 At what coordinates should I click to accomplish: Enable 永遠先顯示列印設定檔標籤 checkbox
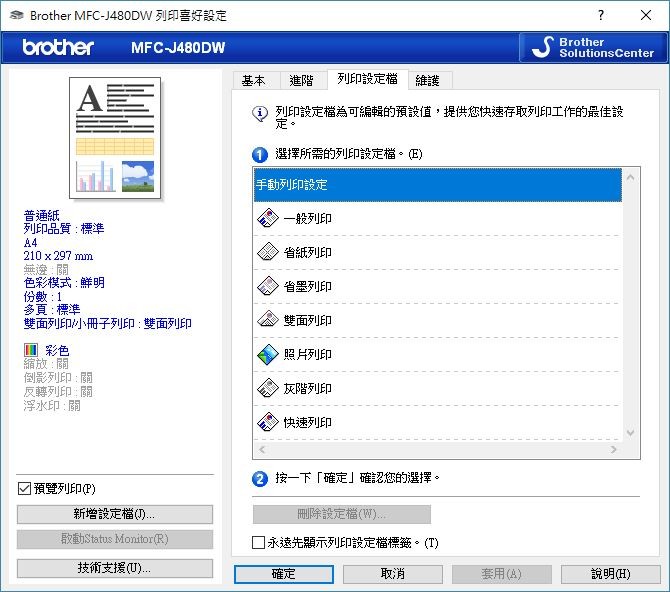[x=258, y=542]
